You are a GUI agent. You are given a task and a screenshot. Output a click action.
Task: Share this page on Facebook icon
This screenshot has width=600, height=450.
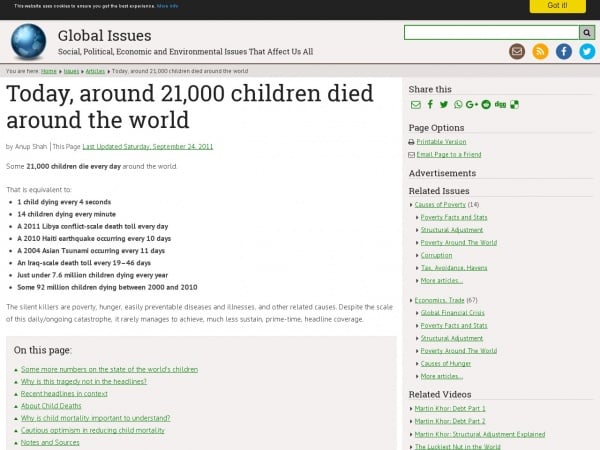pos(430,104)
